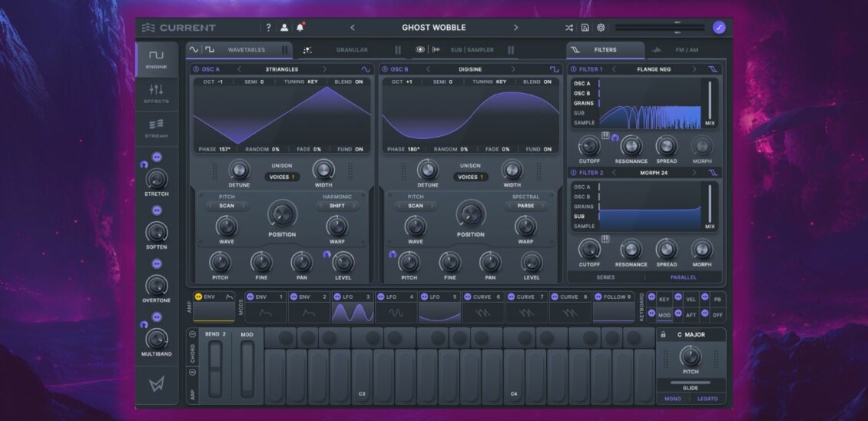Open the help question mark icon

point(269,28)
